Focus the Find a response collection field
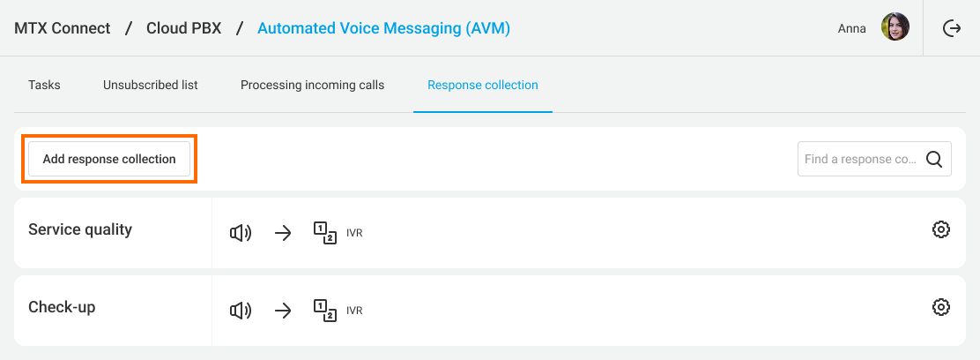Image resolution: width=980 pixels, height=360 pixels. [859, 160]
